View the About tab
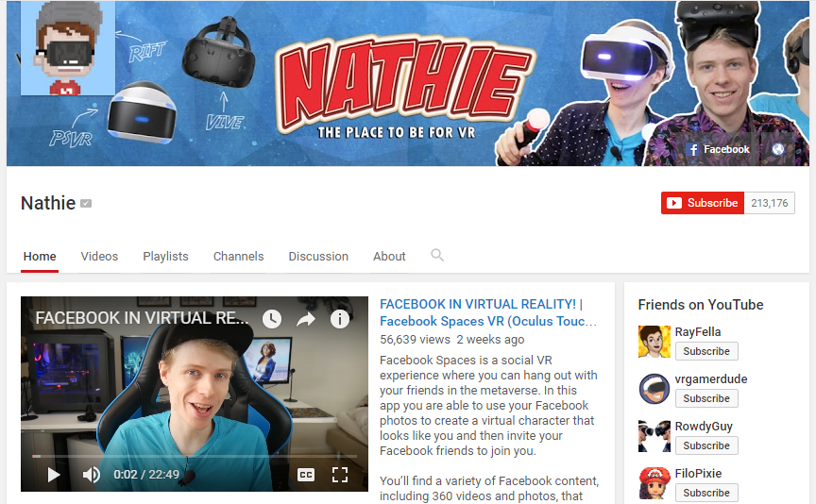Viewport: 816px width, 504px height. pyautogui.click(x=389, y=257)
